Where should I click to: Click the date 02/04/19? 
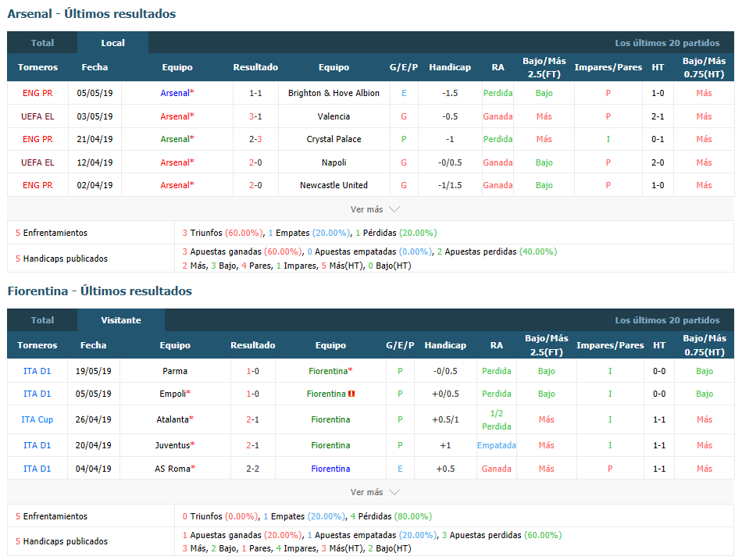[x=95, y=185]
